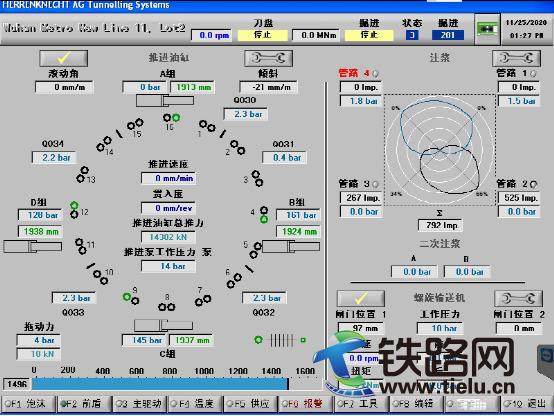This screenshot has height=416, width=554.
Task: Click the checkmark button beside 螺旋输送机
Action: (x=361, y=298)
